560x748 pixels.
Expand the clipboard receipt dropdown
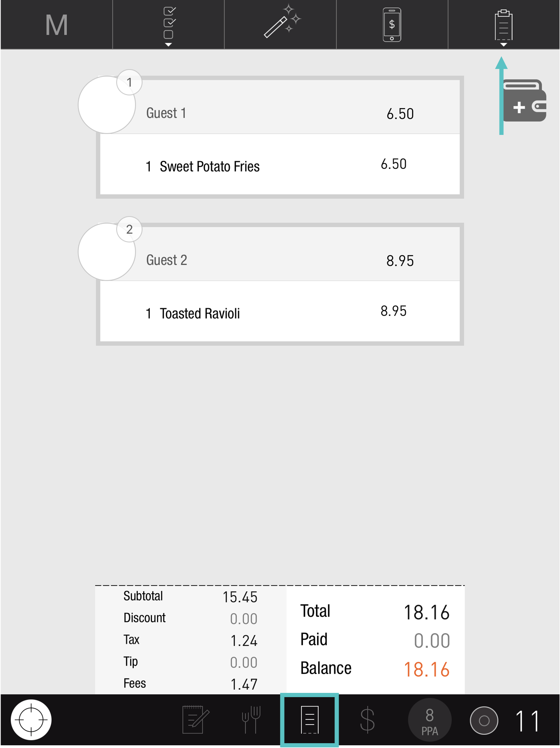pos(503,27)
